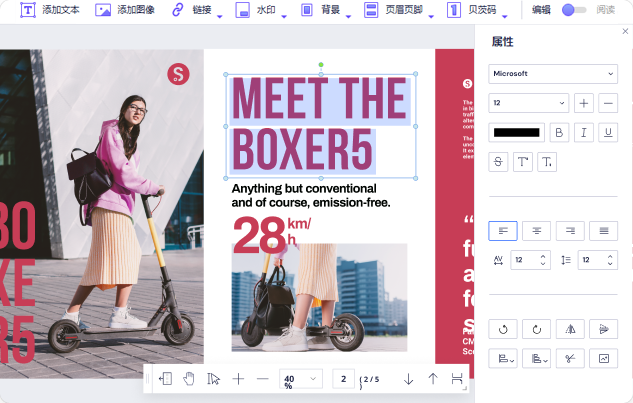
Task: Click the black text color swatch
Action: point(516,132)
